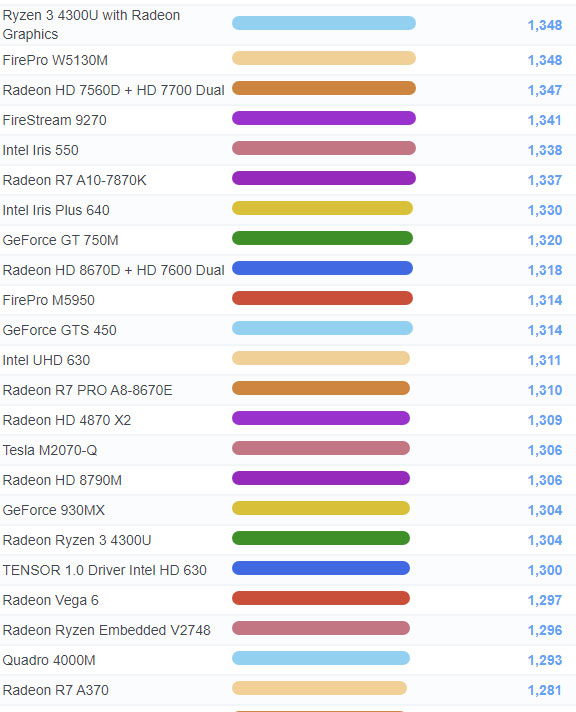Click the light blue Quadro 4000M bar
This screenshot has width=576, height=712.
[x=321, y=658]
